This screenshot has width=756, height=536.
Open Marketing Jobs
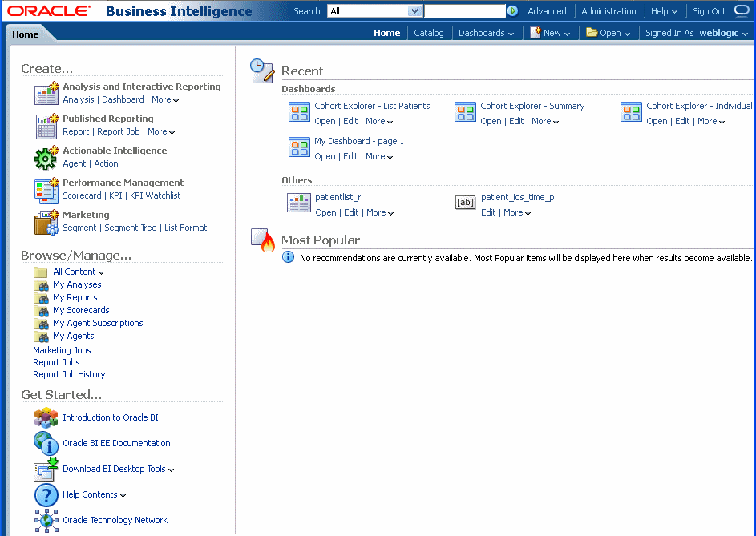click(x=62, y=350)
